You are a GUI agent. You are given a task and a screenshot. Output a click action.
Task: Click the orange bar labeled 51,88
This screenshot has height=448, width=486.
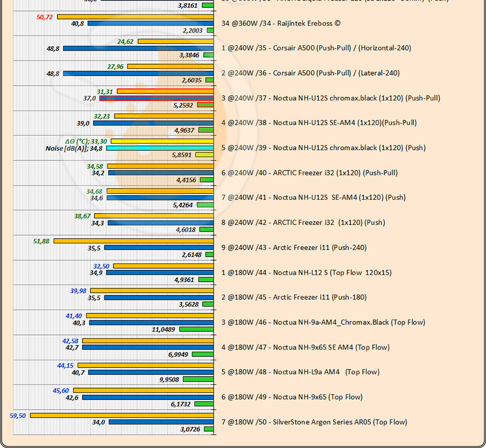133,241
